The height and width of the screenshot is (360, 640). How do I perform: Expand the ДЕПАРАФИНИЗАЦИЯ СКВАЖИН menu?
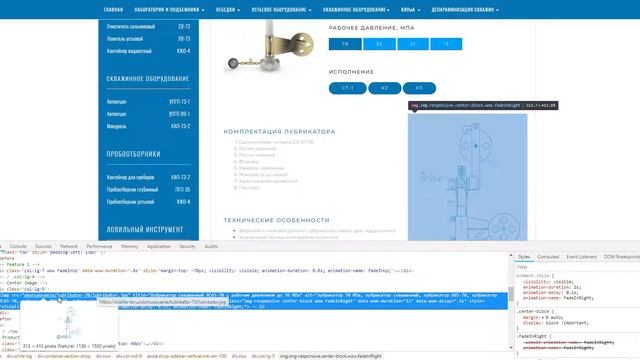(x=465, y=10)
